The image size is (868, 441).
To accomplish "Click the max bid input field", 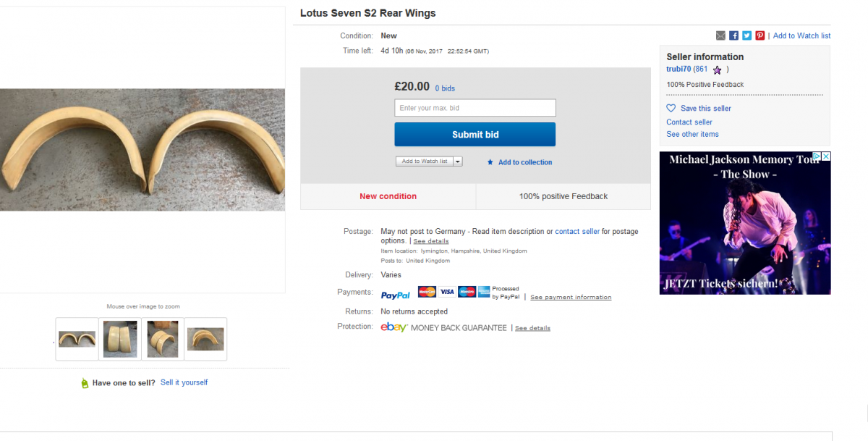I will (x=475, y=108).
